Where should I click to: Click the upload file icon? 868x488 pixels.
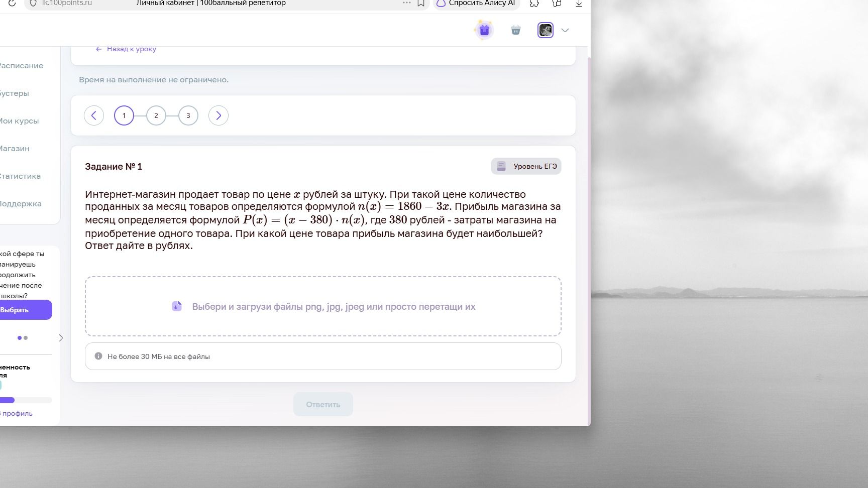pyautogui.click(x=177, y=306)
